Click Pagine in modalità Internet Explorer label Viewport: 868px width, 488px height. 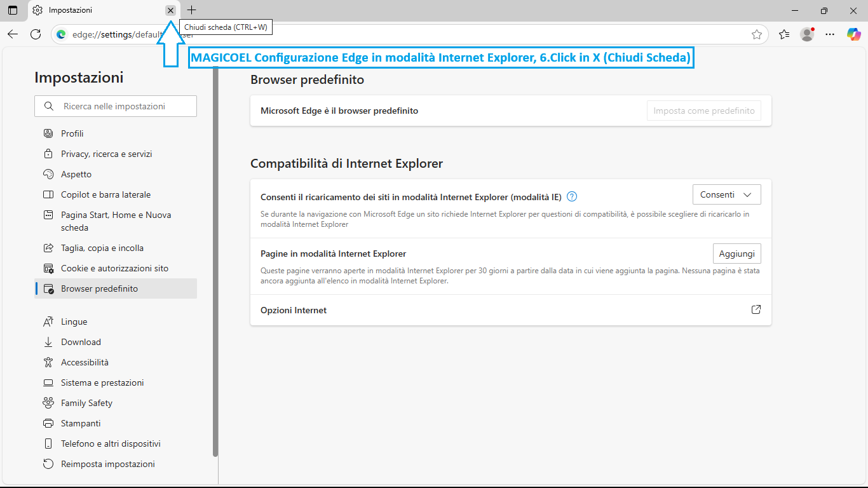pyautogui.click(x=333, y=254)
